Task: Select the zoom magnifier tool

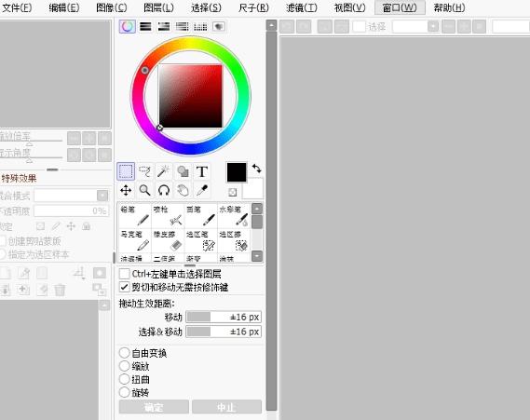Action: [145, 191]
